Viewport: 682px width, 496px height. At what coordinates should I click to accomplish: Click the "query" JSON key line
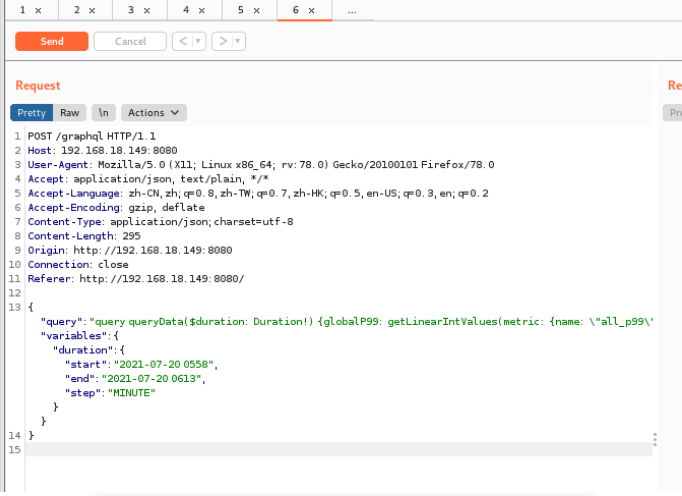pos(347,322)
